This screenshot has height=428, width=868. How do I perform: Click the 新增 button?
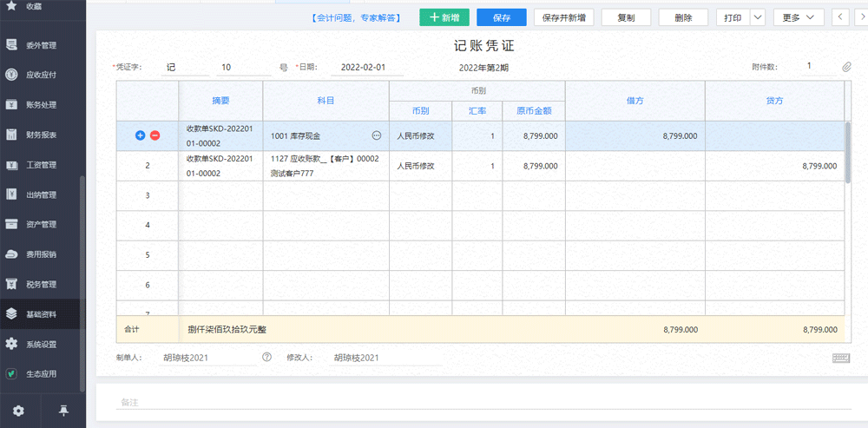point(444,17)
